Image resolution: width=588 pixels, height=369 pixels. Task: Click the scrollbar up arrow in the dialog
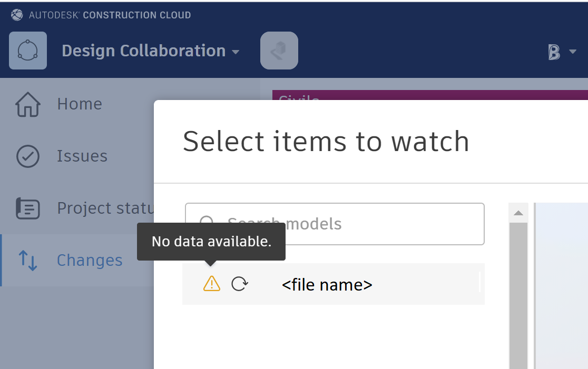[518, 212]
